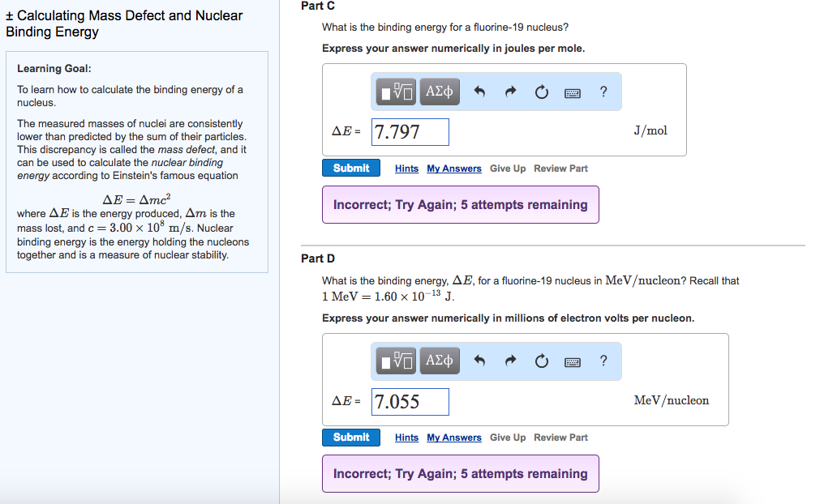820x504 pixels.
Task: Click the ΔE answer field in Part C
Action: [x=410, y=131]
